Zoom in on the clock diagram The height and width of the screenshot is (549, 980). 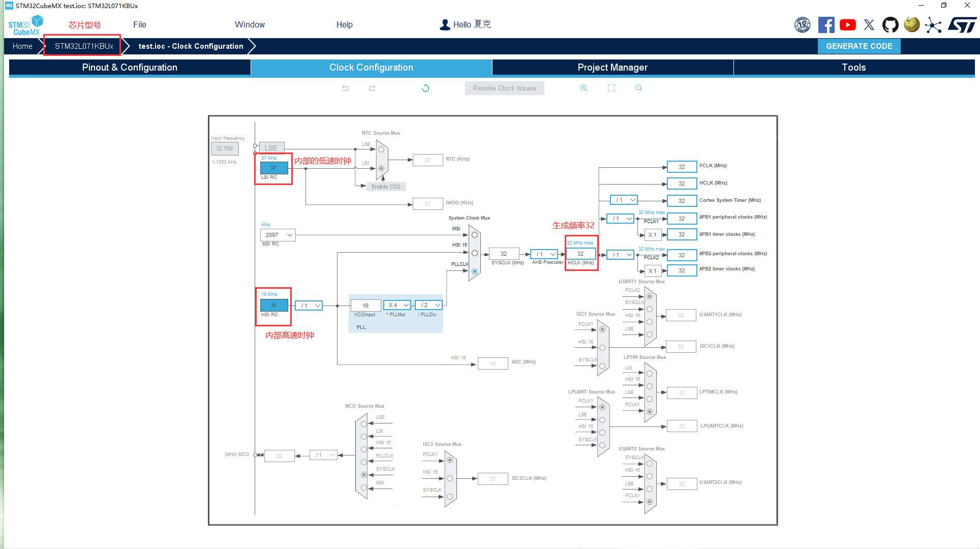pyautogui.click(x=584, y=88)
